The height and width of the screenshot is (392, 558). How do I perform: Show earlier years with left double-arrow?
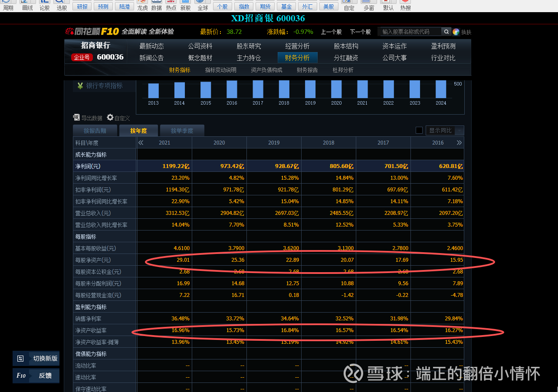coord(141,143)
